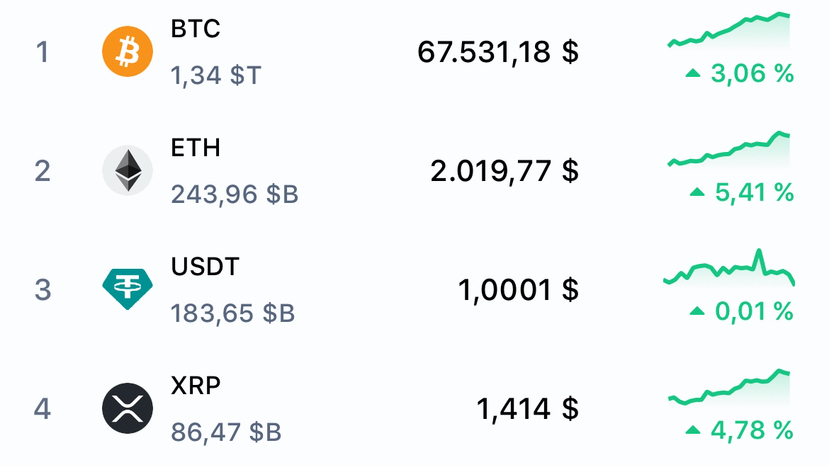Click the green up arrow beside 4,78 %
Viewport: 829px width, 466px height.
692,430
